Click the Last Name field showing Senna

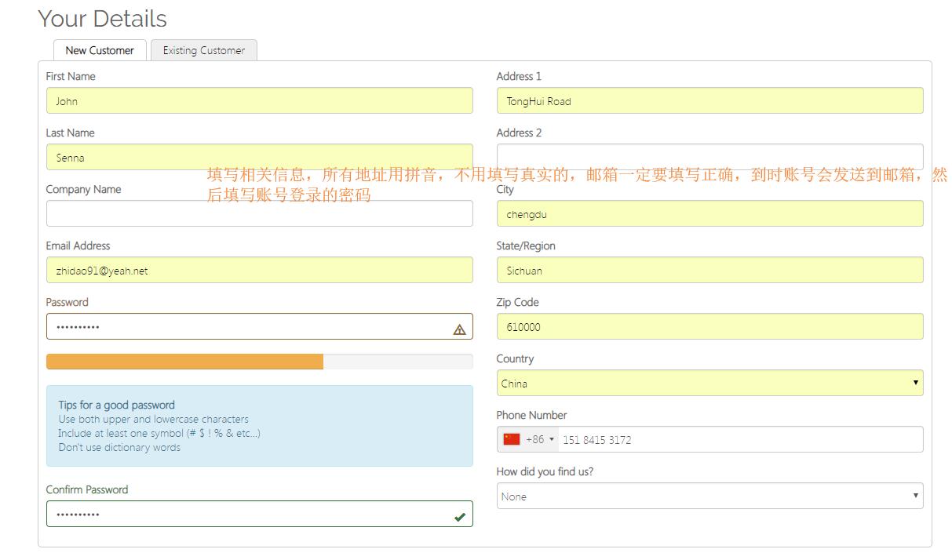coord(259,157)
